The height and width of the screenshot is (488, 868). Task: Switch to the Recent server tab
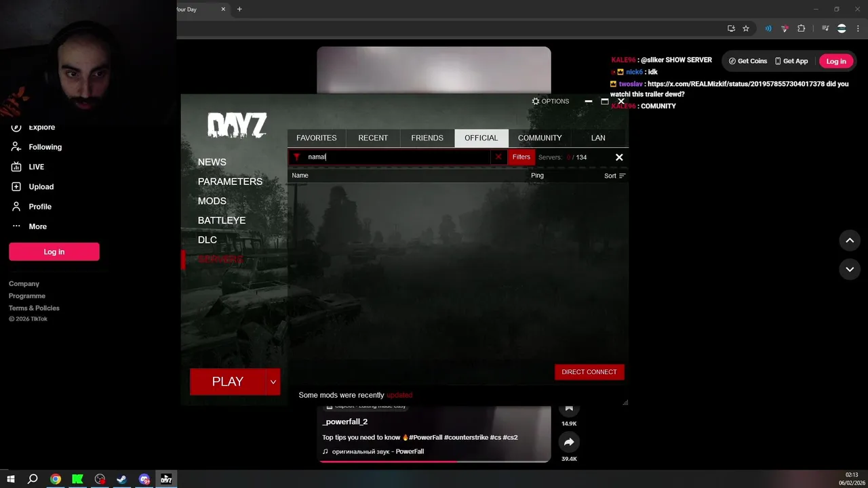tap(373, 138)
